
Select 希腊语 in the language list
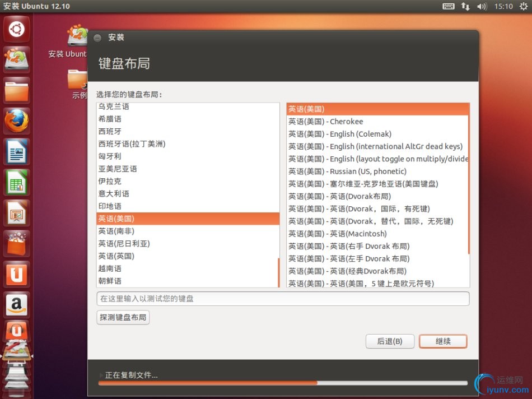(x=187, y=119)
